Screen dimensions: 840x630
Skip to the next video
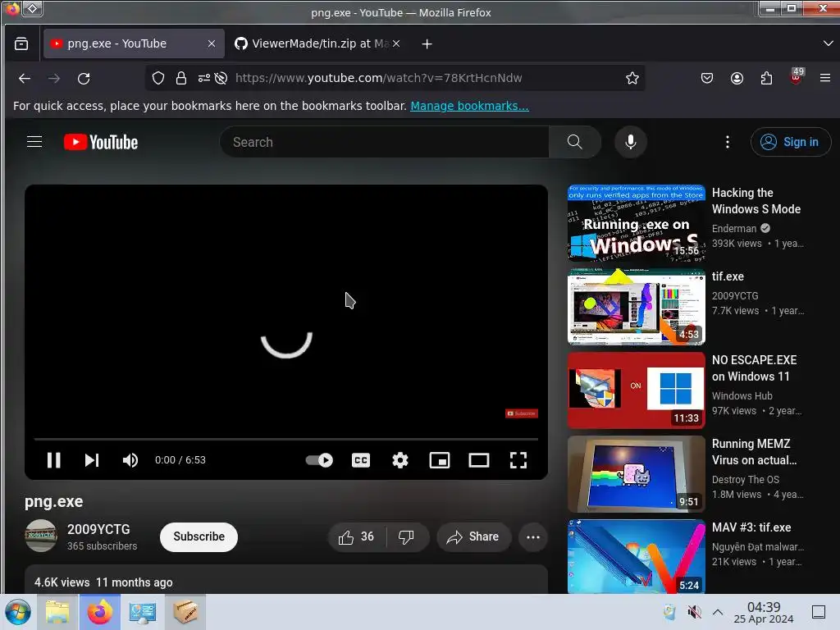coord(92,460)
